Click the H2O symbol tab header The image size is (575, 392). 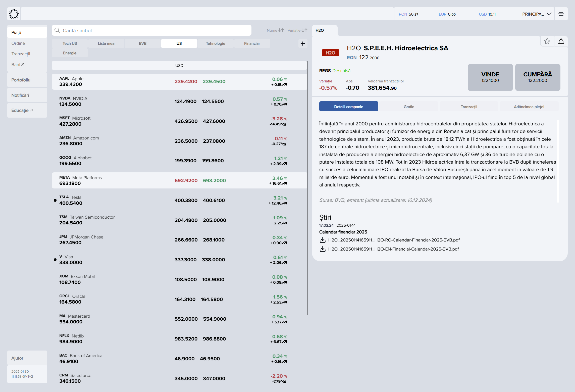pyautogui.click(x=325, y=30)
